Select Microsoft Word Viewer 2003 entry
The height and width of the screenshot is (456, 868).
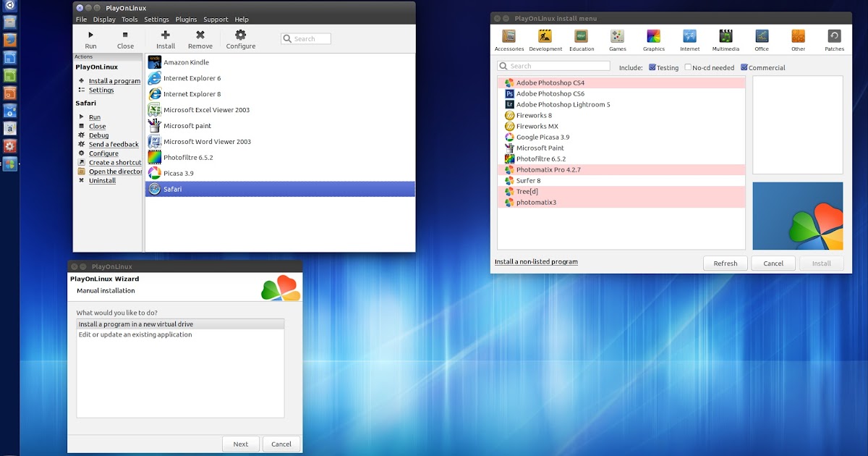(280, 142)
